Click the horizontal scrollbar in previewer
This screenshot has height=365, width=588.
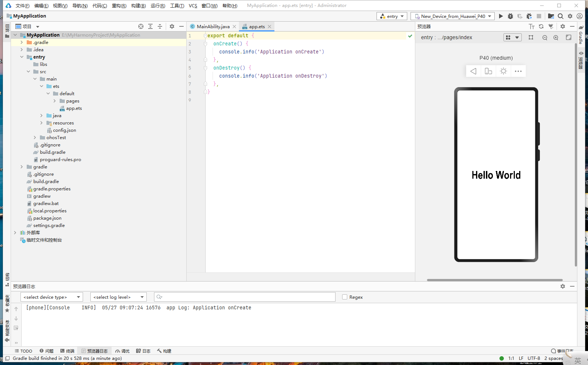click(495, 280)
